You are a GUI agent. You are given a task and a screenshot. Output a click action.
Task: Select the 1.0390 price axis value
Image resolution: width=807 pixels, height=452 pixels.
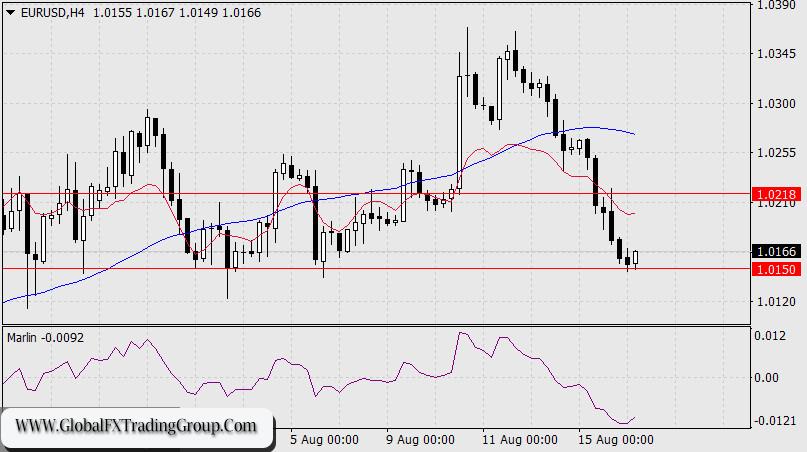click(776, 5)
